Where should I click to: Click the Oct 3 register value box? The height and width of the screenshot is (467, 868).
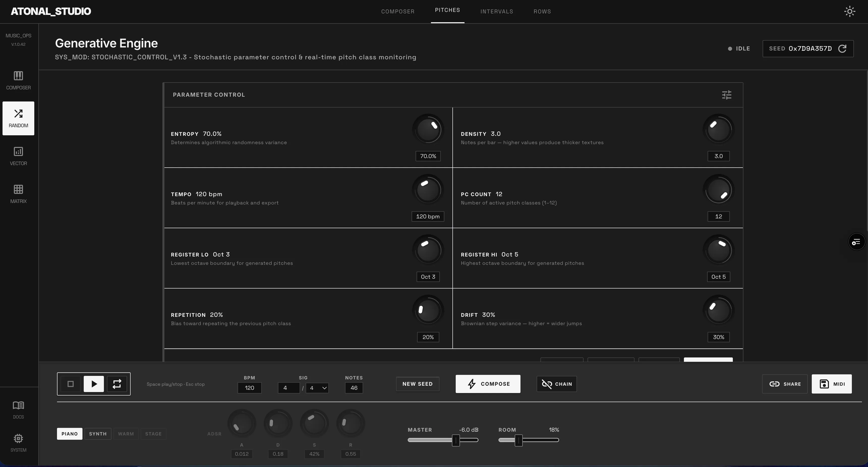point(428,277)
